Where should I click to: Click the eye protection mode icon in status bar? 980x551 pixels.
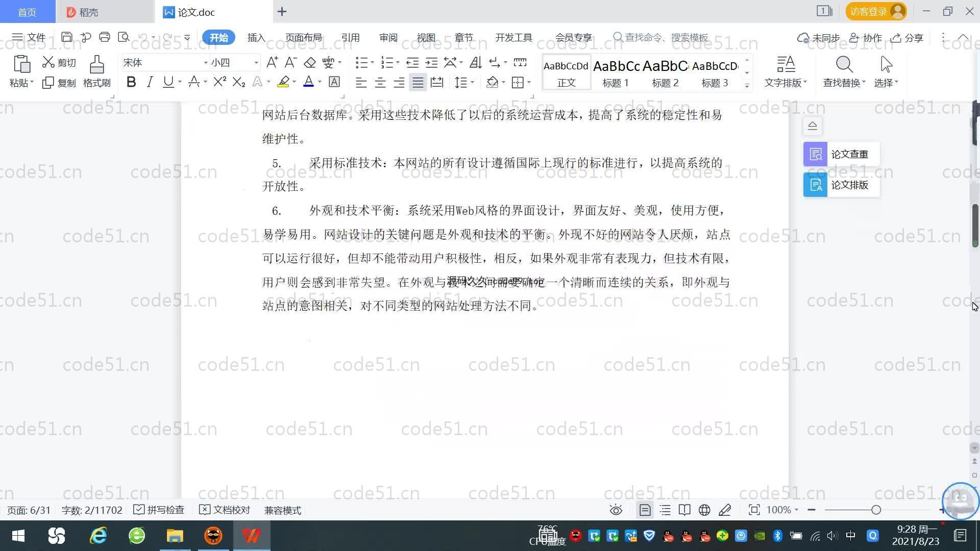(616, 510)
